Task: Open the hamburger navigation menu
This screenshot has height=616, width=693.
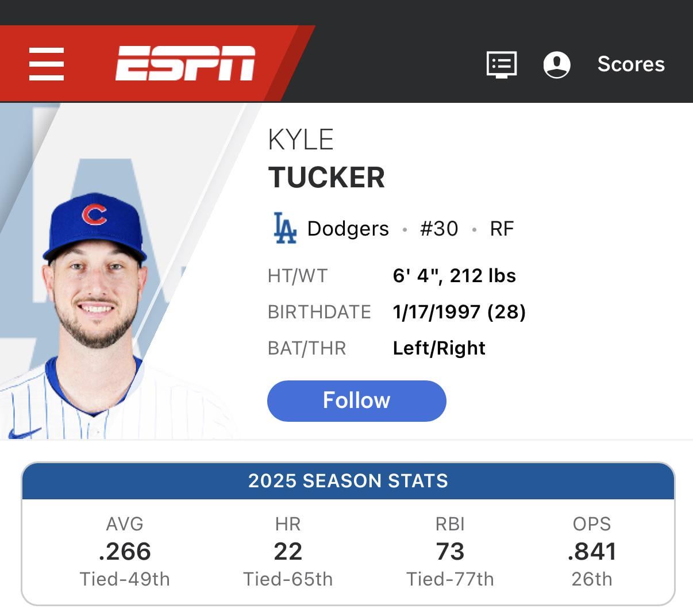Action: (47, 64)
